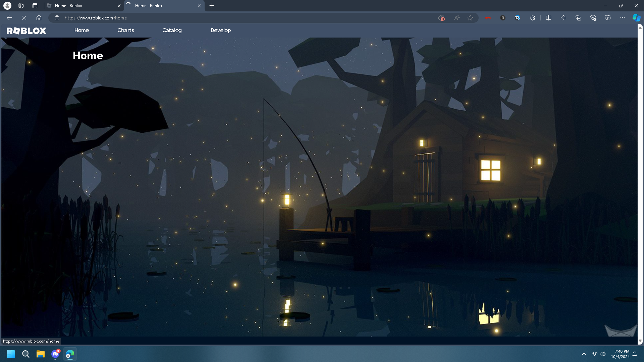Open the Copilot sidebar icon
The height and width of the screenshot is (362, 644).
(636, 18)
